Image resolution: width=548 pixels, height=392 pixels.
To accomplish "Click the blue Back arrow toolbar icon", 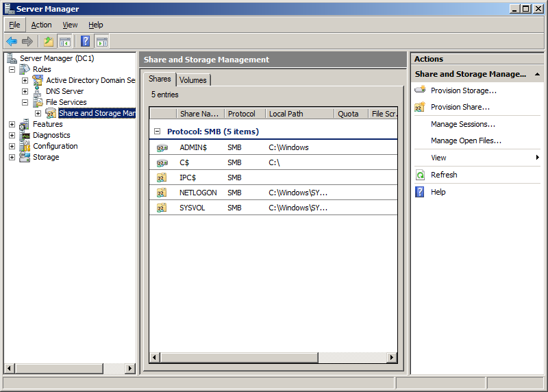I will tap(12, 42).
